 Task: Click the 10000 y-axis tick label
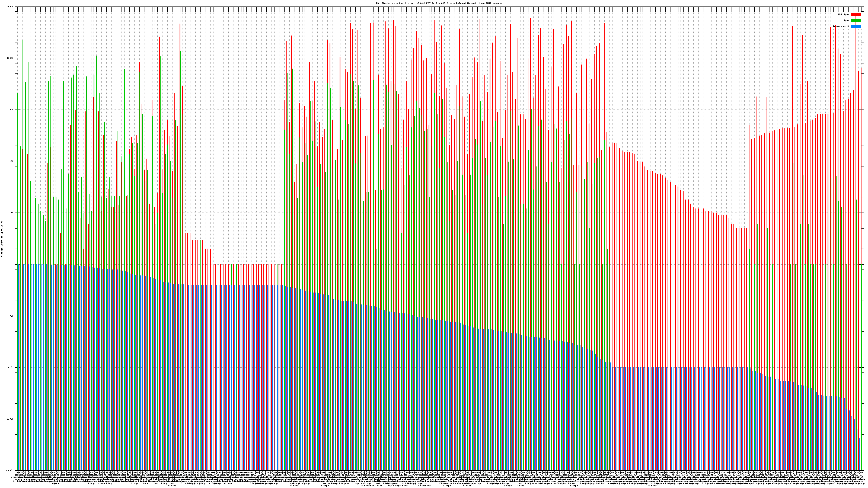click(11, 58)
